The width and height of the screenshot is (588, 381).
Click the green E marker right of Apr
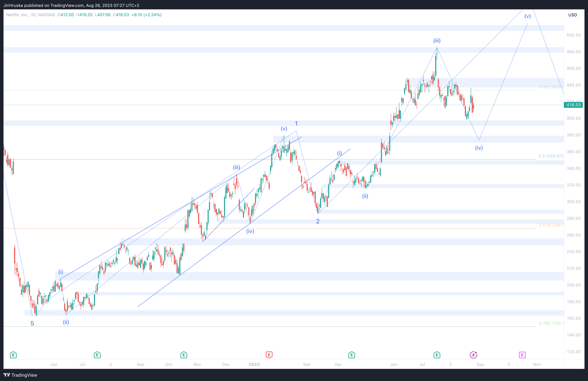(x=352, y=355)
